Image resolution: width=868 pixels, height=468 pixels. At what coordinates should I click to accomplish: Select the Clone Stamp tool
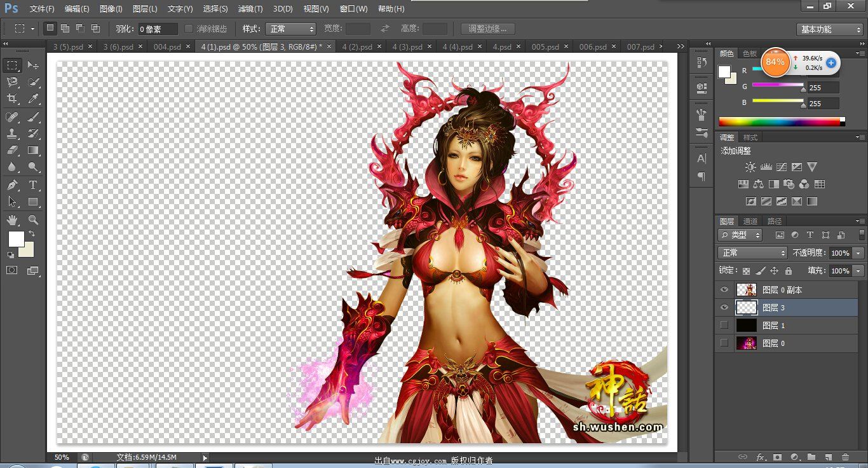(x=12, y=134)
